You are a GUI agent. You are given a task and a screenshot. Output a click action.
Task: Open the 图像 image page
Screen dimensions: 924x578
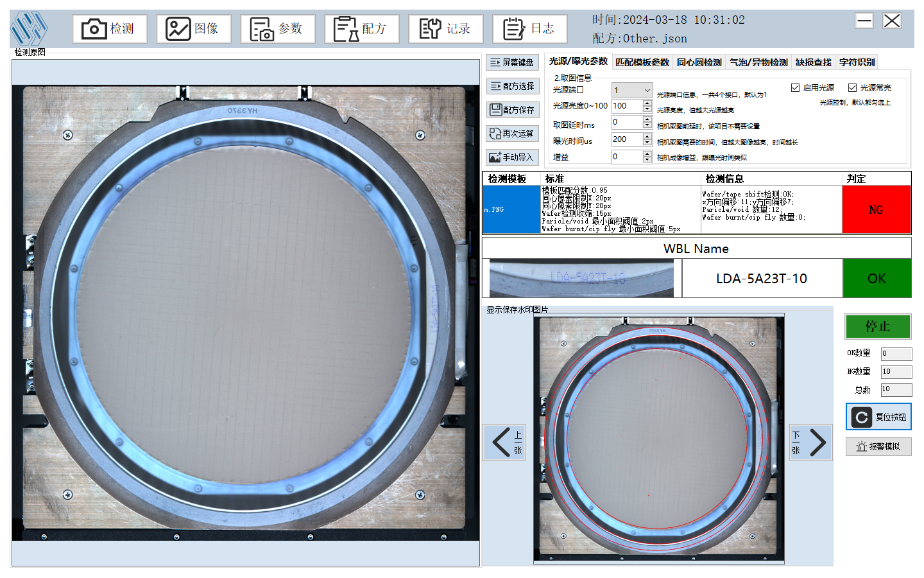click(193, 29)
